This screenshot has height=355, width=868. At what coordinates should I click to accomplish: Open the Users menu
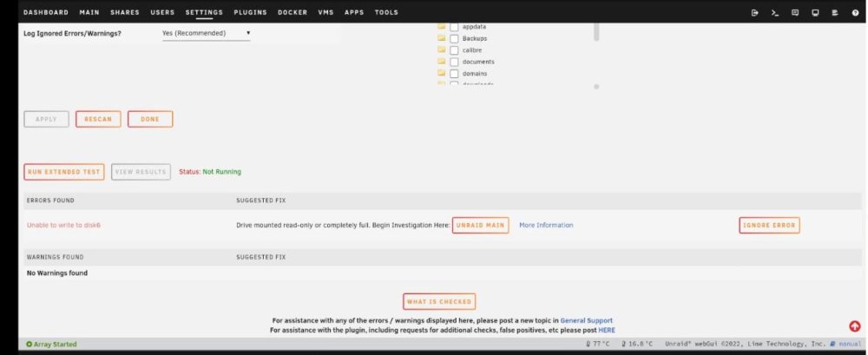[x=162, y=12]
